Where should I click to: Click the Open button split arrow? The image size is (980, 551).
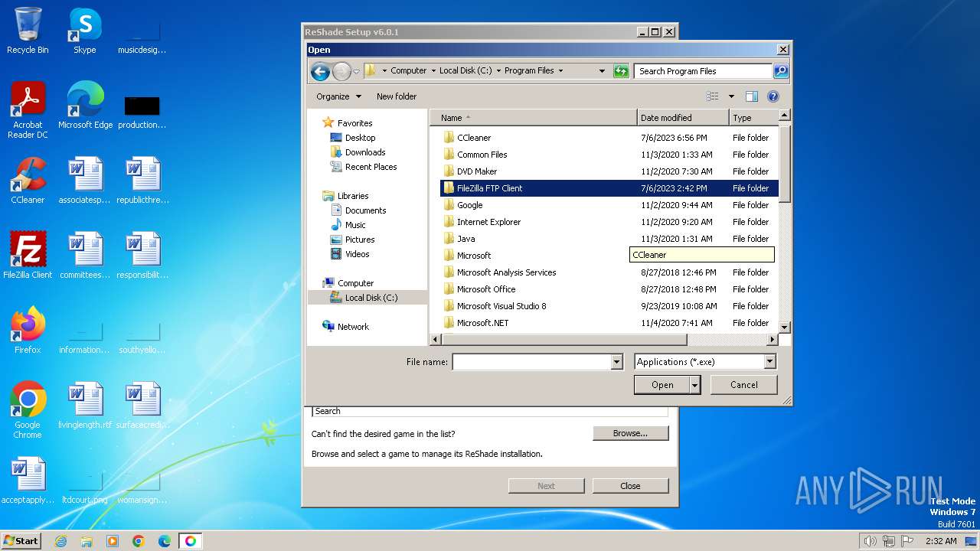click(694, 385)
